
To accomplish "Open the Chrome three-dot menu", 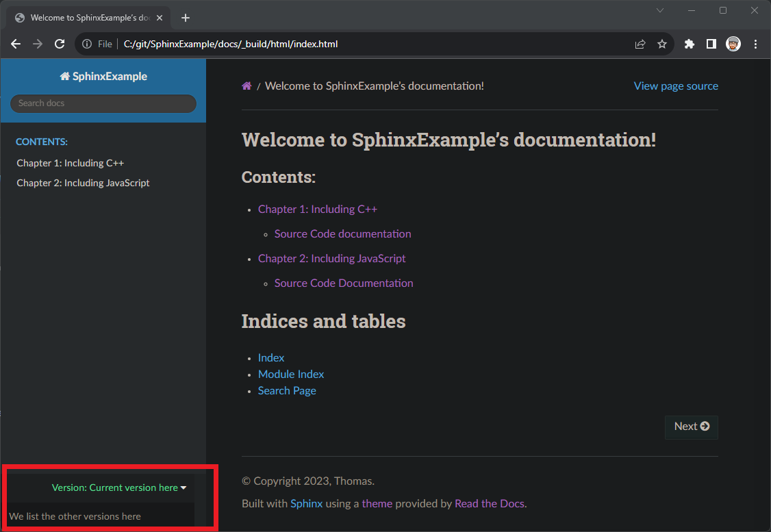I will click(756, 43).
